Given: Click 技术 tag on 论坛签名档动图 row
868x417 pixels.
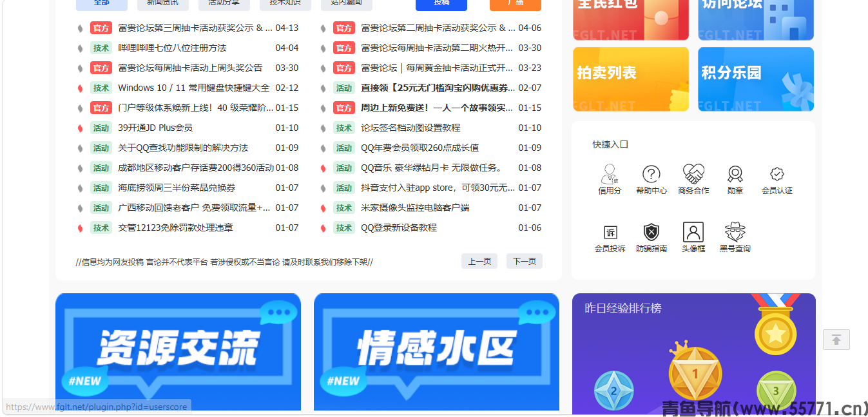Looking at the screenshot, I should pos(344,128).
